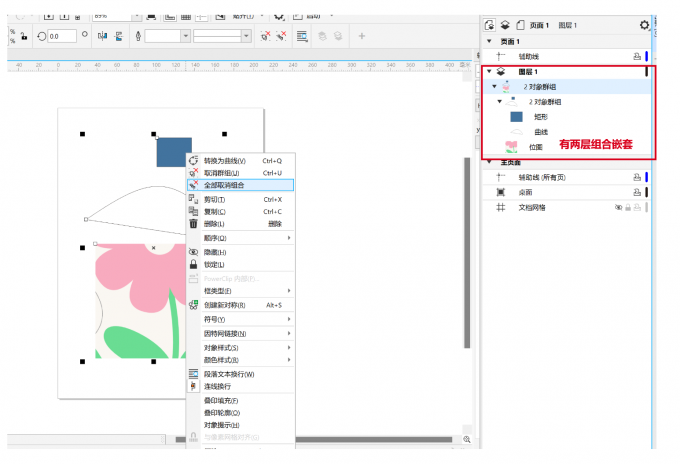Viewport: 680px width, 464px height.
Task: Open the object manager settings gear
Action: [644, 25]
